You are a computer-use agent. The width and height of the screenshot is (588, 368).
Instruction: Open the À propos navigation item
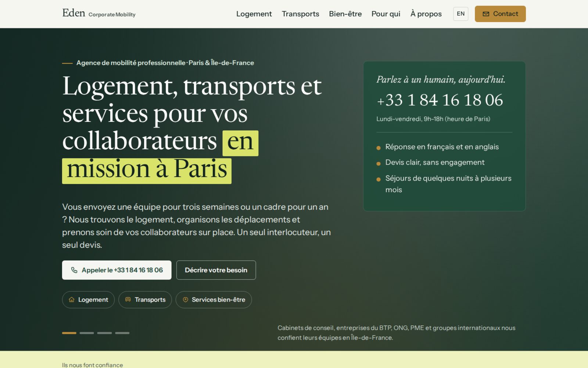click(x=426, y=14)
